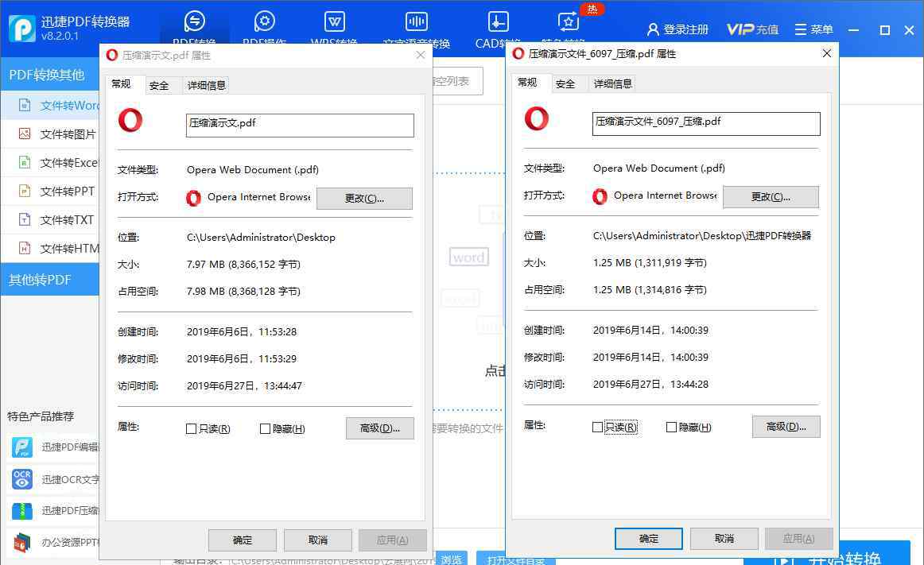924x565 pixels.
Task: Open the CAD转换 toolbar icon
Action: coord(498,22)
